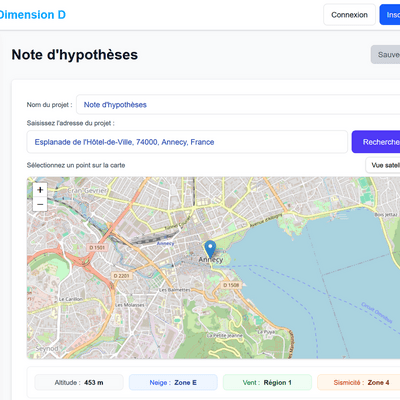Click the Circuit Omnibus lake route label
The width and height of the screenshot is (400, 400).
377,313
